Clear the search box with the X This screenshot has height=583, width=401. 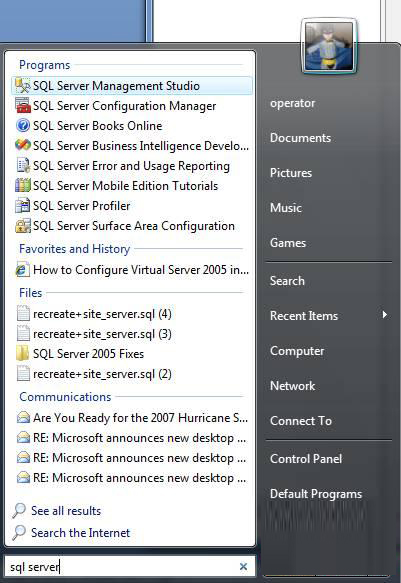[x=243, y=566]
